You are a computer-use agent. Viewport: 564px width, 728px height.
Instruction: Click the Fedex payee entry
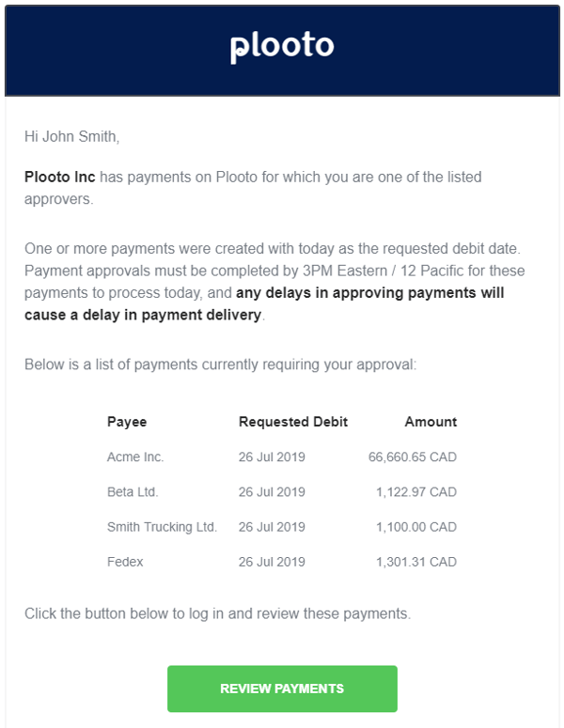pyautogui.click(x=125, y=562)
